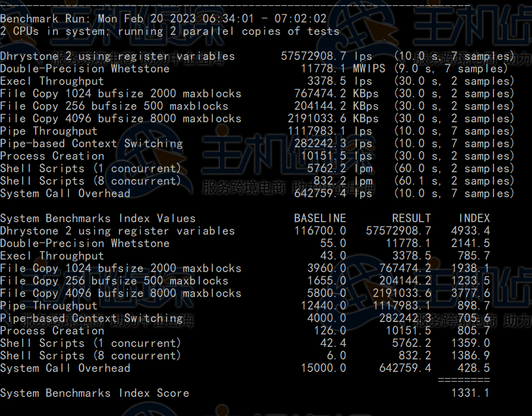Select the RESULT column header
Image resolution: width=532 pixels, height=416 pixels.
tap(411, 218)
